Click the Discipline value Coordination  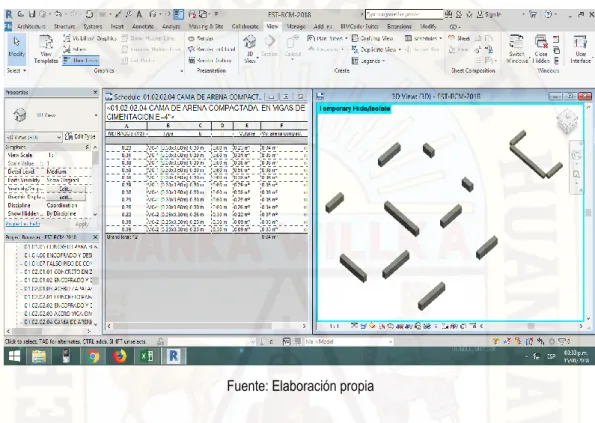62,205
